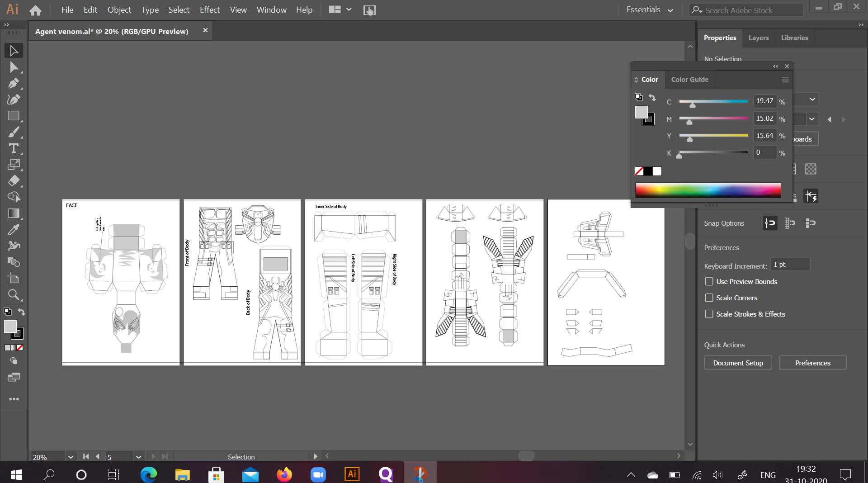Open the Window menu
868x483 pixels.
[x=271, y=9]
